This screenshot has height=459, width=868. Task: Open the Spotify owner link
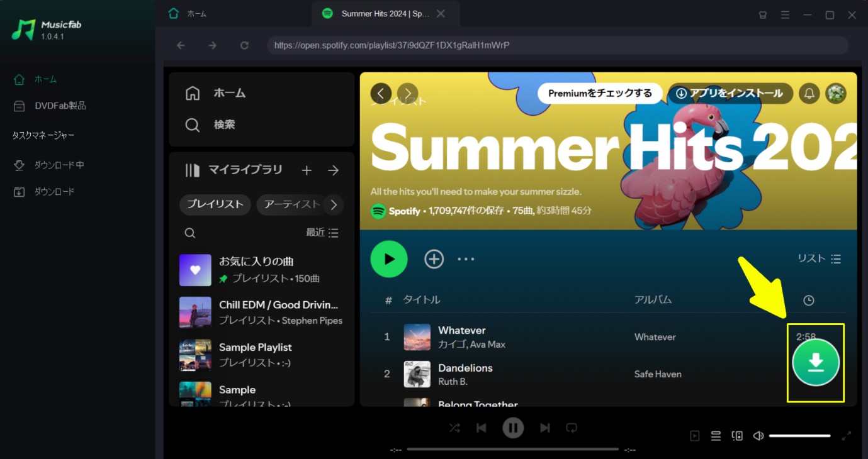(x=404, y=211)
